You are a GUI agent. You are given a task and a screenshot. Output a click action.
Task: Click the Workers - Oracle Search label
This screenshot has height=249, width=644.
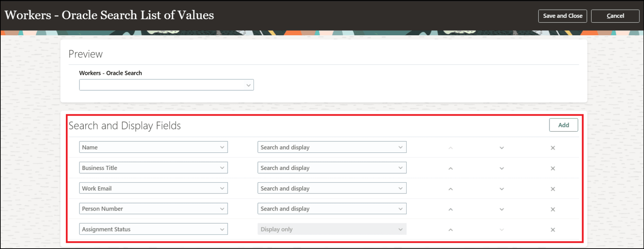pos(110,73)
